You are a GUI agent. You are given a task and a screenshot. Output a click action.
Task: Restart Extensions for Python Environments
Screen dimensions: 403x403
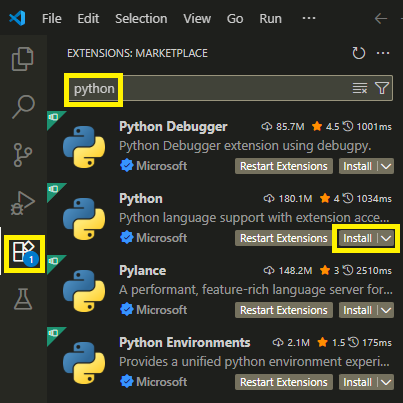tap(284, 382)
